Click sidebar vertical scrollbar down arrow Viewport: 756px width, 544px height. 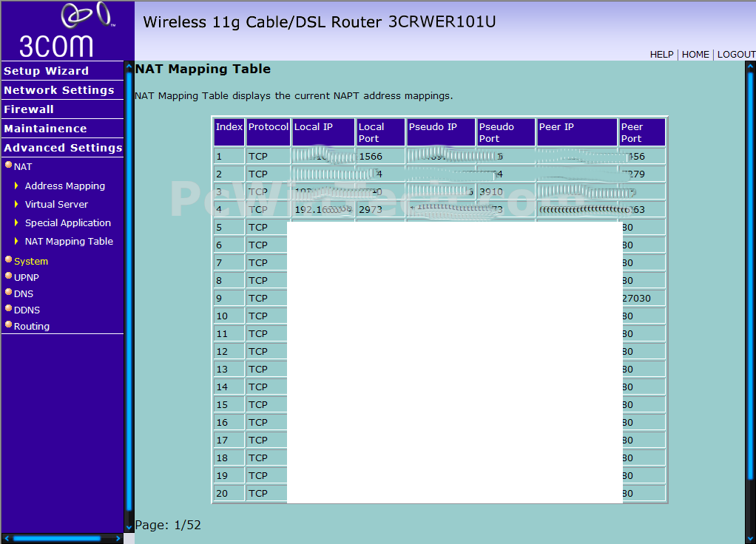[x=129, y=528]
